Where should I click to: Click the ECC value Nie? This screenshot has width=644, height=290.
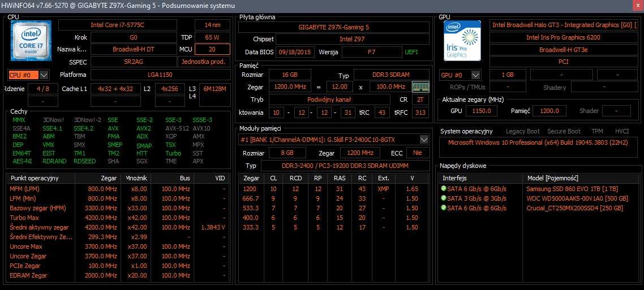click(x=418, y=153)
